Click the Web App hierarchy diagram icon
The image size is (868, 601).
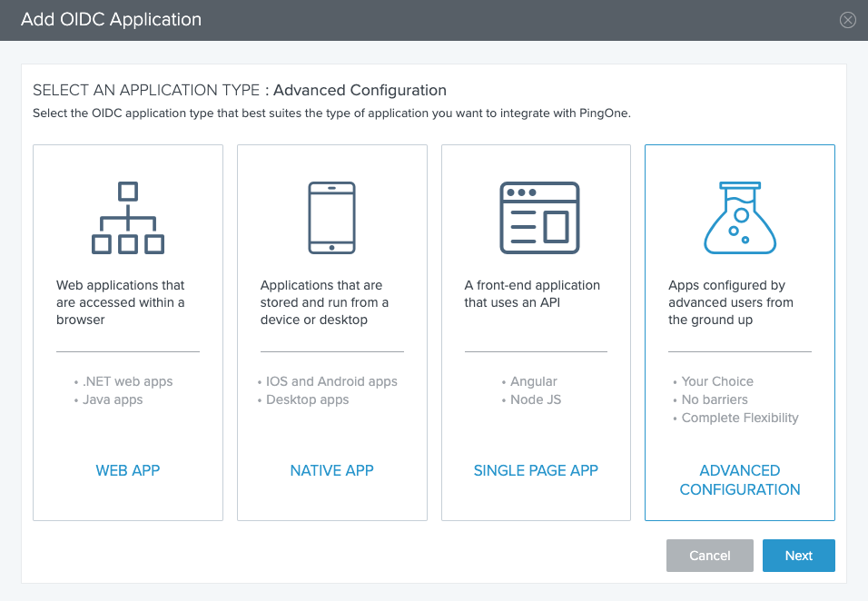[x=128, y=218]
